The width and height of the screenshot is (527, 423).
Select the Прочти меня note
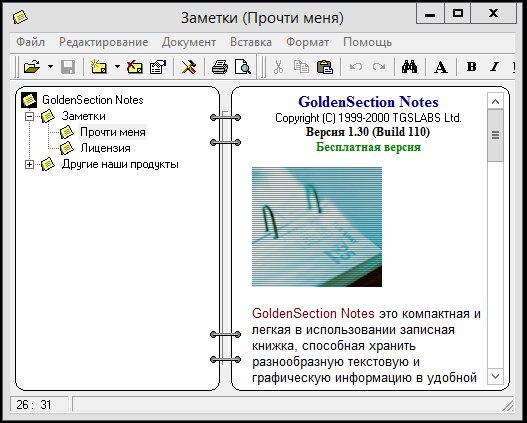point(113,132)
